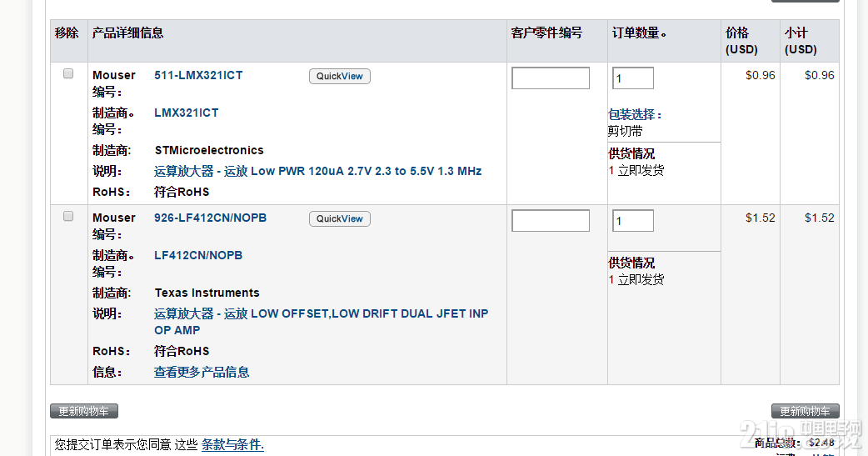The width and height of the screenshot is (868, 456).
Task: Open 包装选择 packaging options link
Action: pos(635,115)
